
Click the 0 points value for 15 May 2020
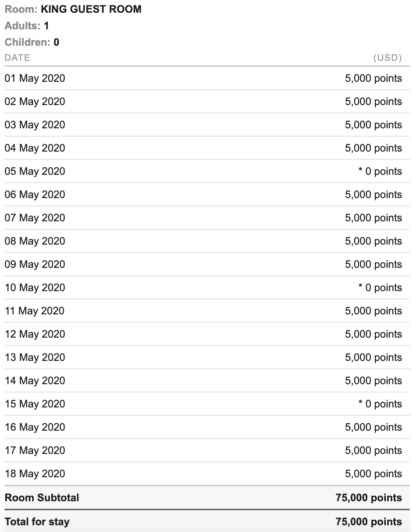point(380,404)
